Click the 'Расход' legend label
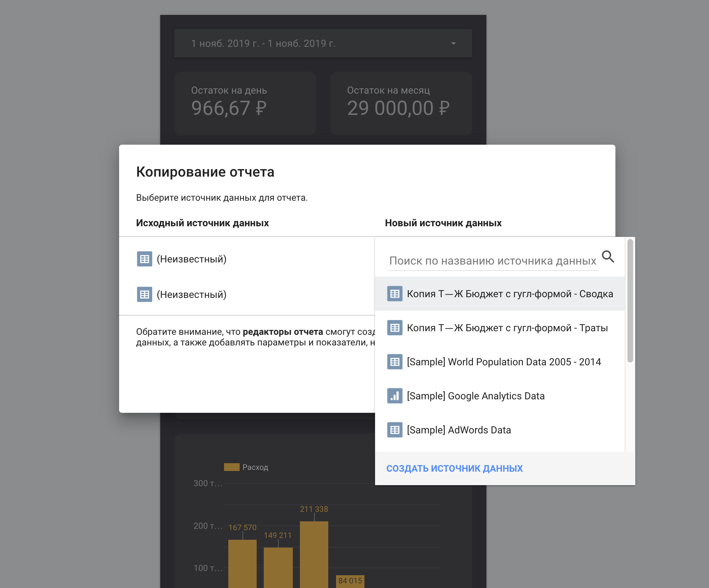The image size is (709, 588). (255, 467)
